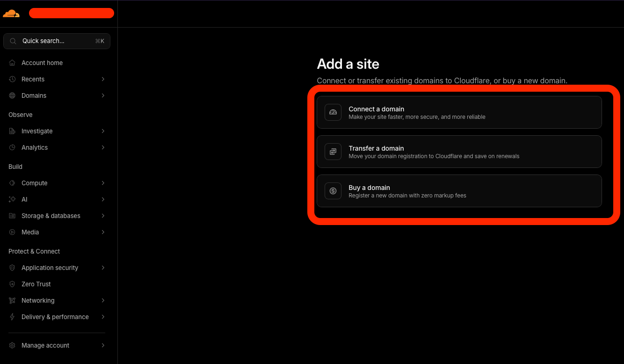Image resolution: width=624 pixels, height=364 pixels.
Task: Click the Domains globe icon
Action: coord(13,95)
